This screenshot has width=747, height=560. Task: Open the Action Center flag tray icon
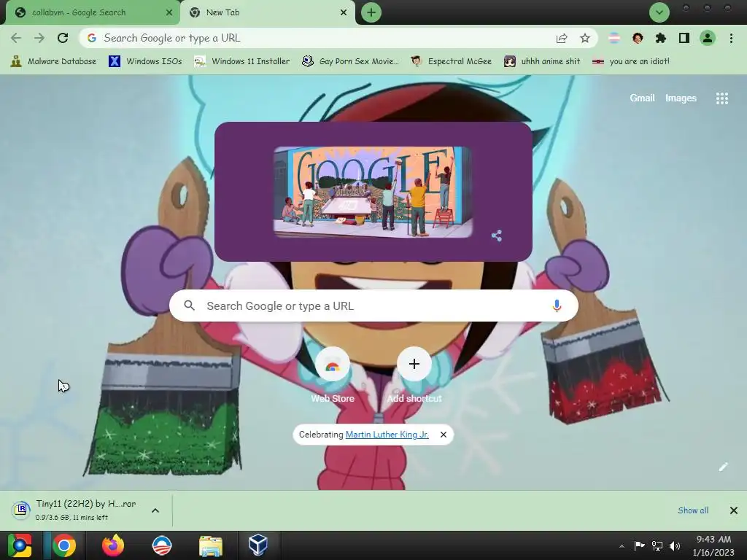639,545
